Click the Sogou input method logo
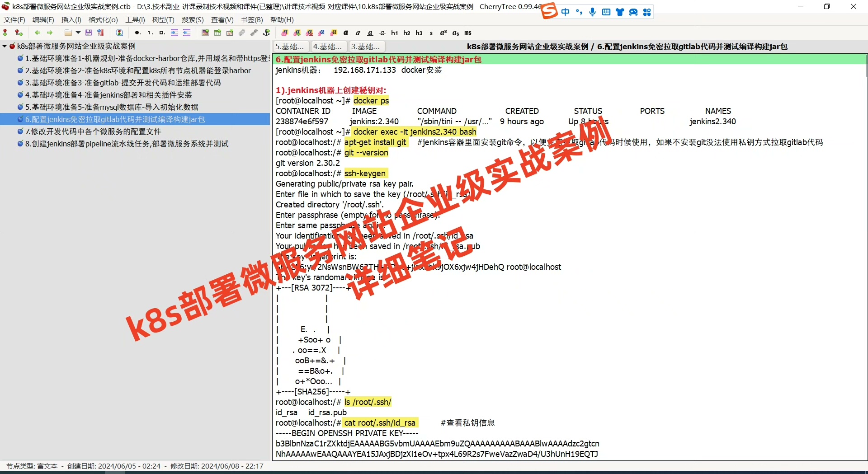The height and width of the screenshot is (474, 868). click(x=549, y=11)
